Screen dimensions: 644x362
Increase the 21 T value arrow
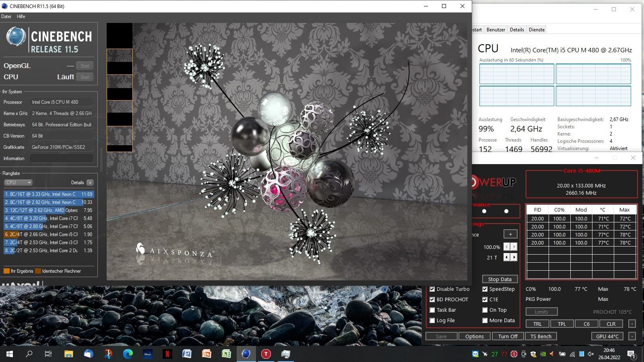tap(514, 257)
